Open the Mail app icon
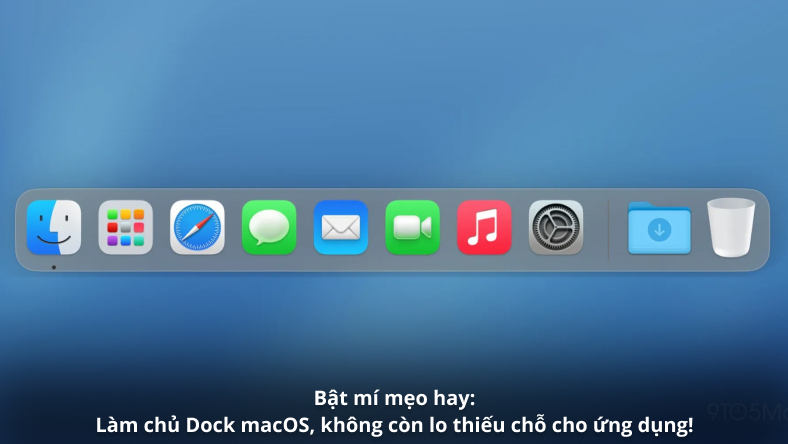This screenshot has height=444, width=788. point(341,227)
